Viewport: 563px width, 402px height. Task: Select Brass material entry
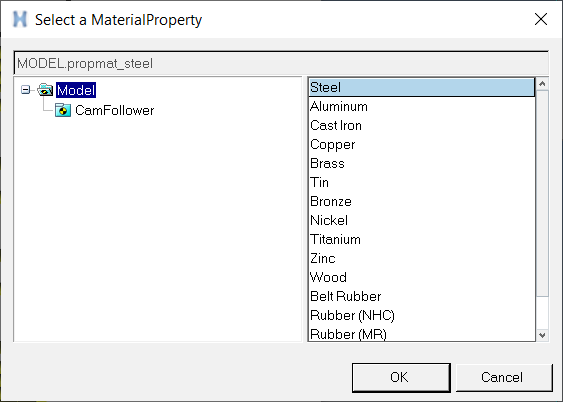[x=422, y=164]
